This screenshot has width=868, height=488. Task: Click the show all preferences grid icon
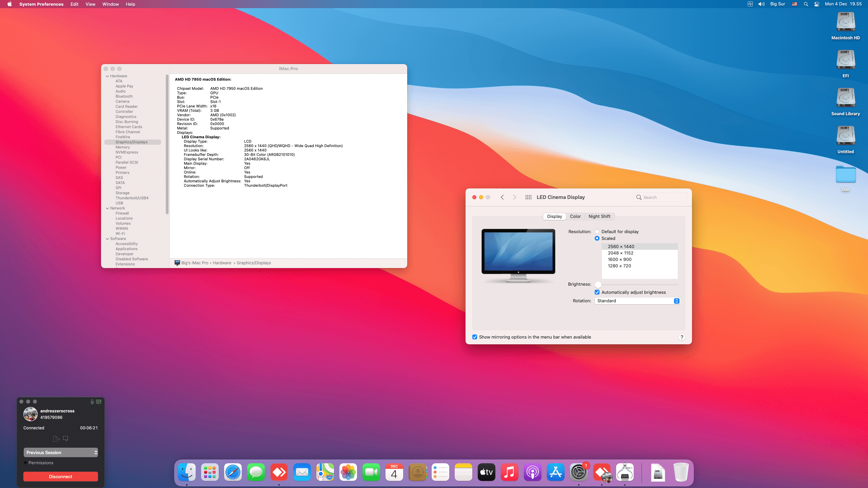pos(528,197)
